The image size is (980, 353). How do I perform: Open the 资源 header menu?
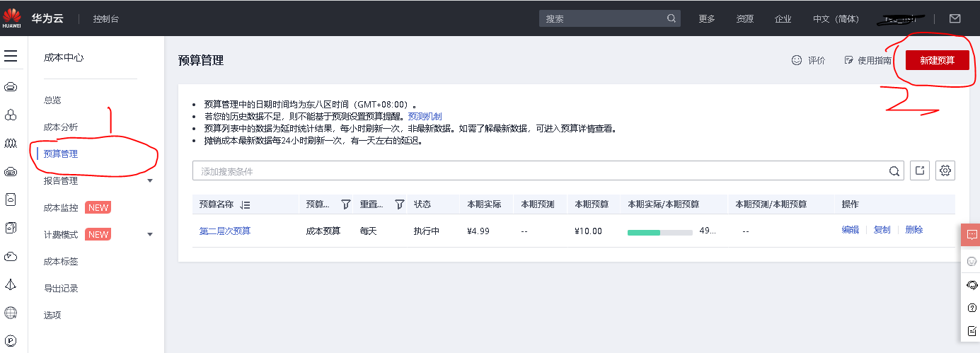click(x=745, y=19)
